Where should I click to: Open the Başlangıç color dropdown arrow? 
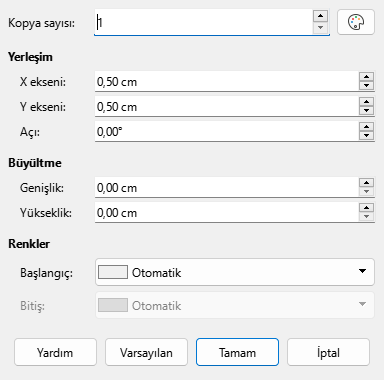362,271
